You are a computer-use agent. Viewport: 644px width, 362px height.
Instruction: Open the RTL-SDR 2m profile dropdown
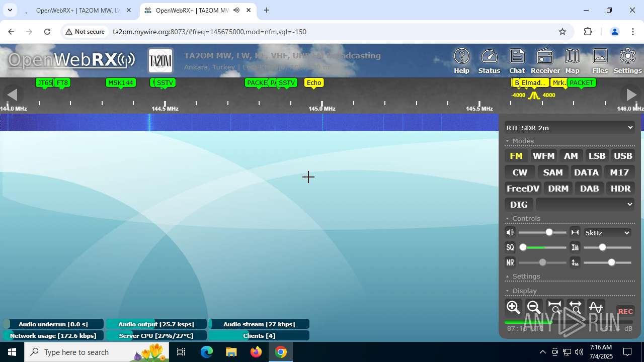click(570, 128)
